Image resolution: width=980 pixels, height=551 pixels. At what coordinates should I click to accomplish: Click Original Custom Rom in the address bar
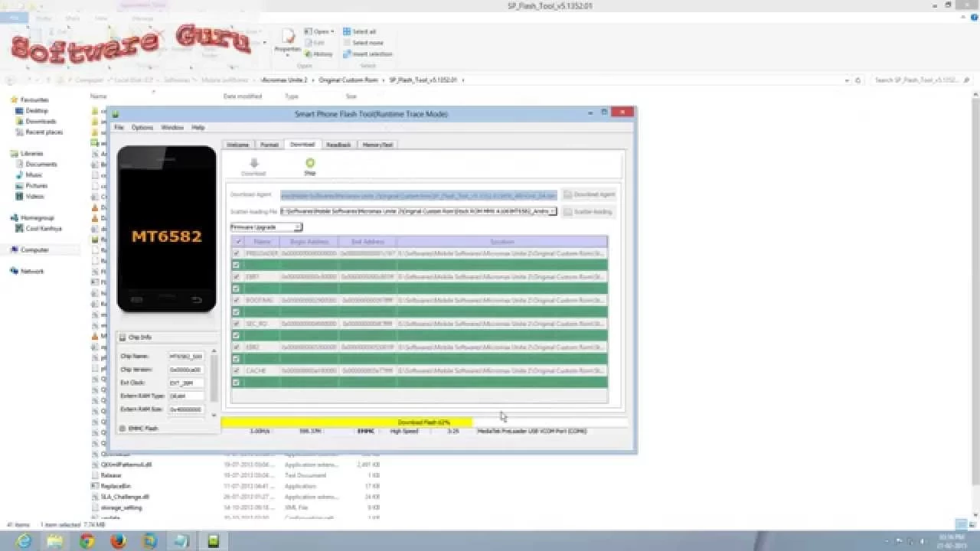pos(348,80)
